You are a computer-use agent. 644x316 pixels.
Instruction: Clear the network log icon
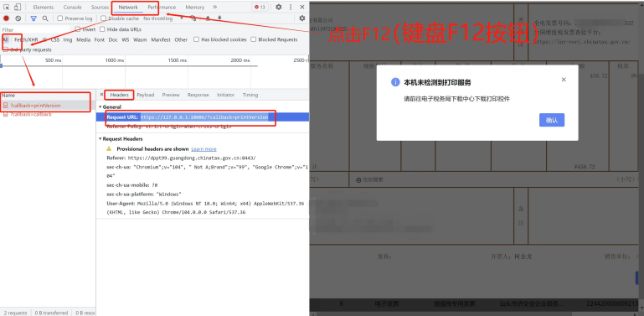pyautogui.click(x=18, y=18)
